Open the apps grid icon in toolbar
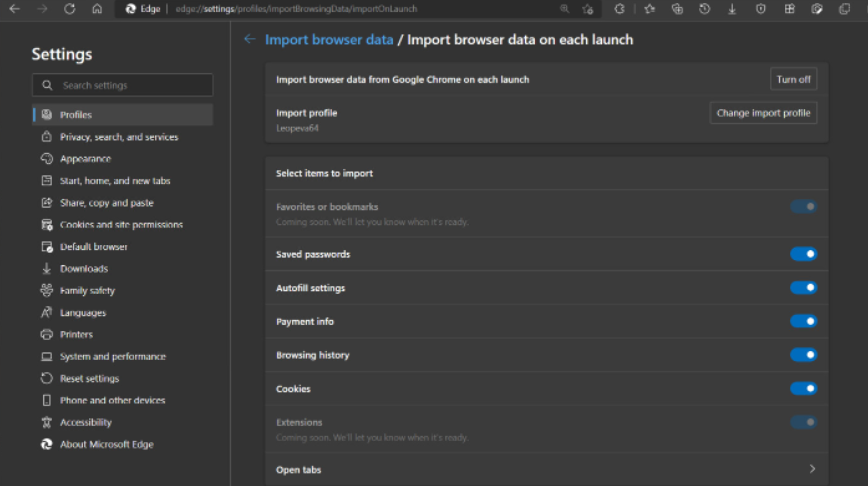Image resolution: width=868 pixels, height=486 pixels. coord(789,9)
